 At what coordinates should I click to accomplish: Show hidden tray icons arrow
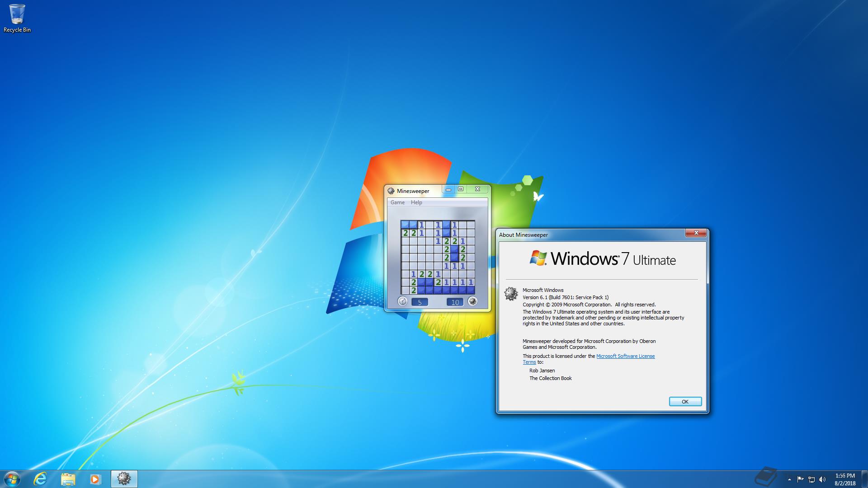coord(789,479)
